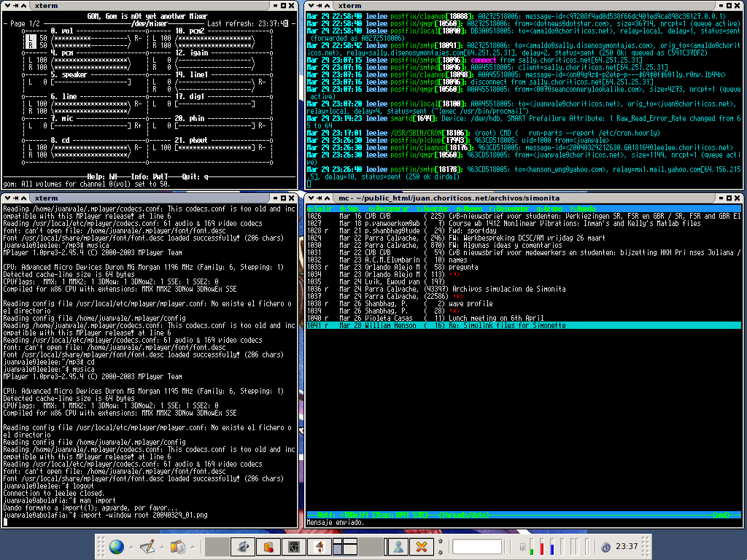The image size is (747, 560).
Task: Click the blue person icon in the panel
Action: coord(398,547)
